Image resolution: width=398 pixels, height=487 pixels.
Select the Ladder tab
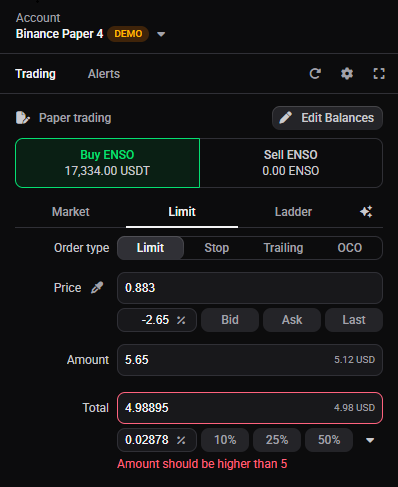293,212
